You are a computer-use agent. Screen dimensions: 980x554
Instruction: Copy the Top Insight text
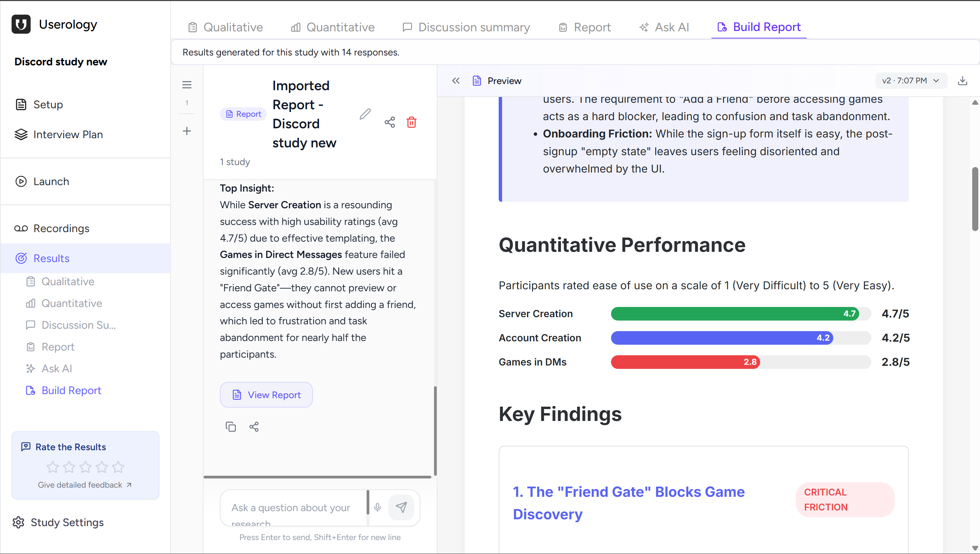point(231,426)
